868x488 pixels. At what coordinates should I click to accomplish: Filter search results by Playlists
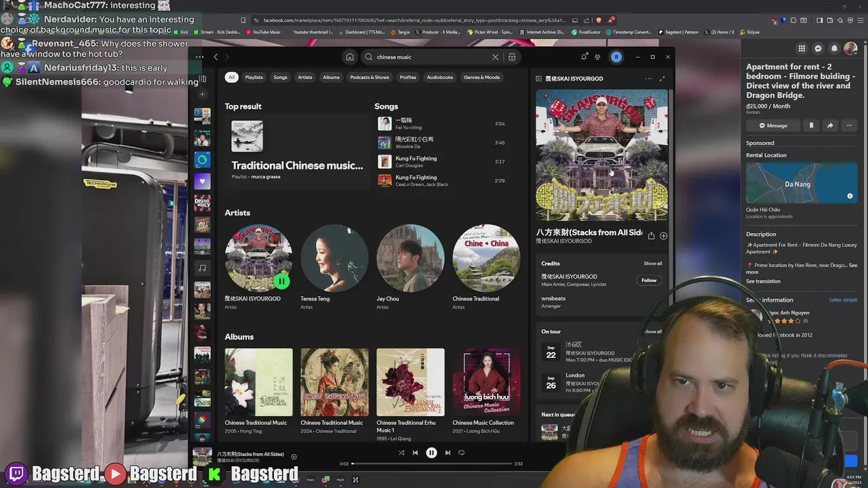(x=254, y=77)
